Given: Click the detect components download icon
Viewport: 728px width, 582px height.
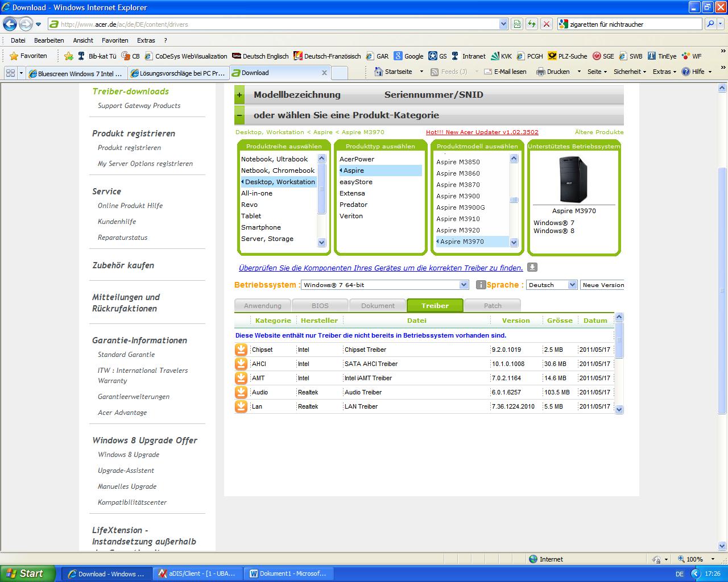Looking at the screenshot, I should point(532,267).
